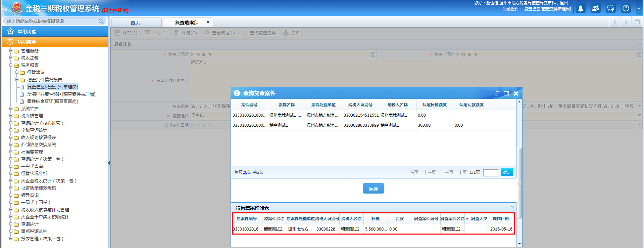Select case row 稽查测试1
This screenshot has width=644, height=248.
coord(374,125)
